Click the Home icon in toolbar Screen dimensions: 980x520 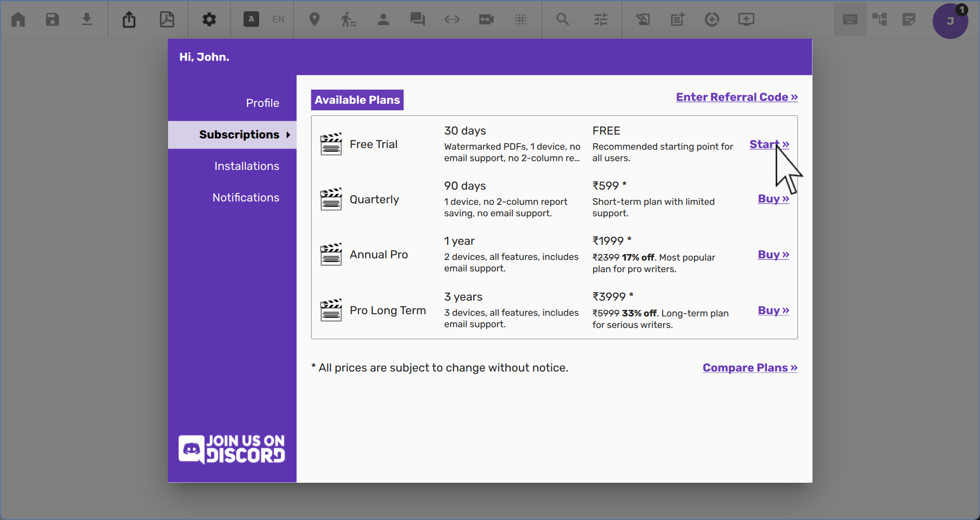click(x=18, y=20)
